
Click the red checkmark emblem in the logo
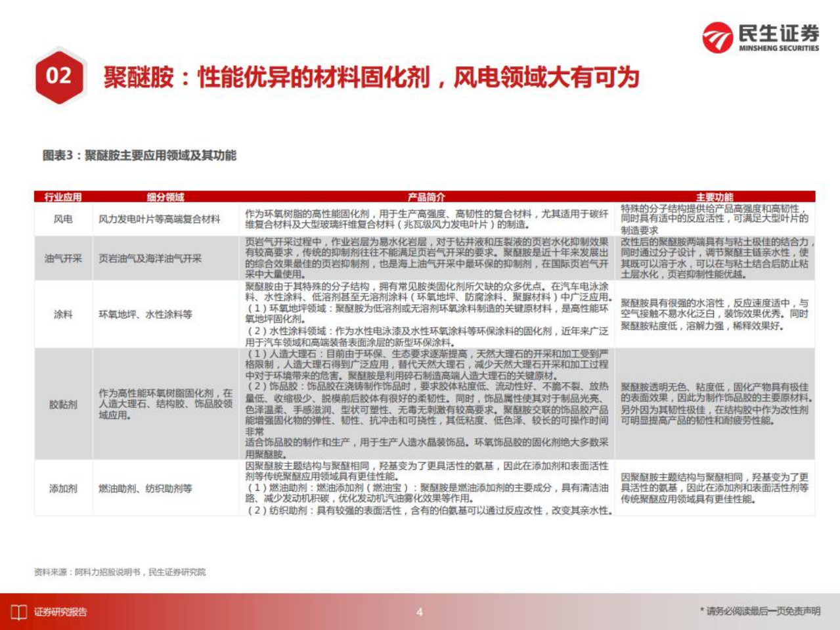click(x=718, y=37)
